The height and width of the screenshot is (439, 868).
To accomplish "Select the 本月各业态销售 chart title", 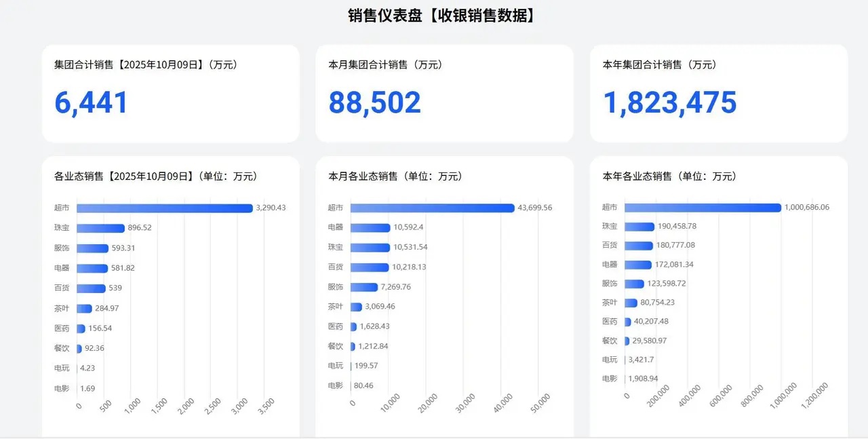I will [x=395, y=176].
